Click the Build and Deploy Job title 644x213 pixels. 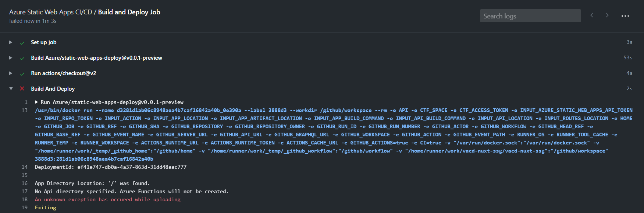129,12
